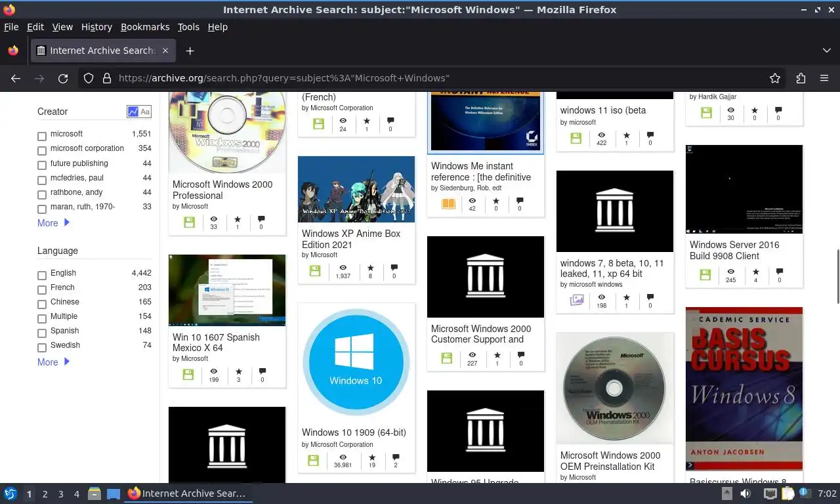Open the taskbar file manager icon
The height and width of the screenshot is (504, 840).
tap(94, 493)
